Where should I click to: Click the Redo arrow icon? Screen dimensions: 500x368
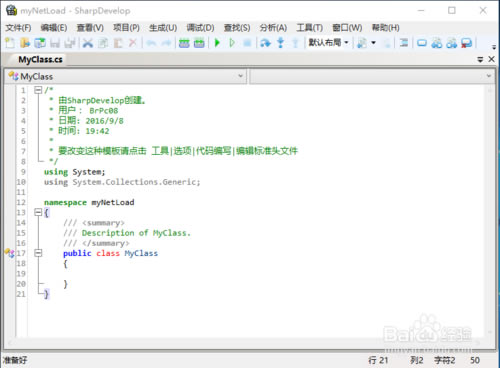(166, 43)
